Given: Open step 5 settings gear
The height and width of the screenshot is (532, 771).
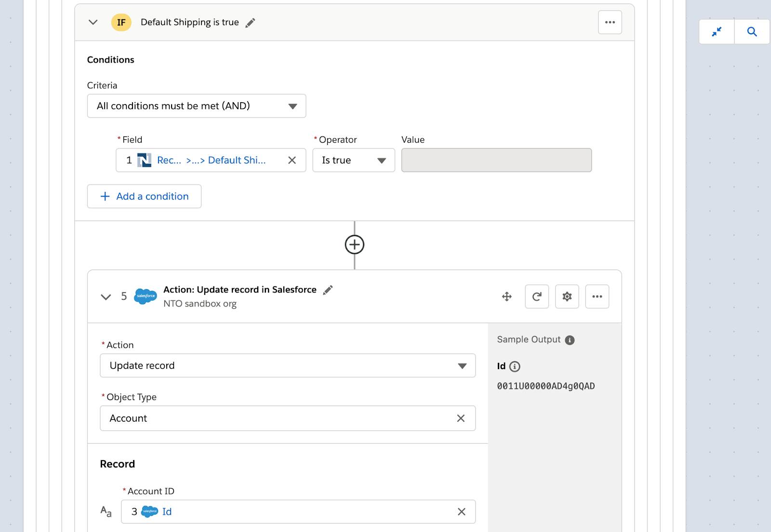Looking at the screenshot, I should 567,296.
